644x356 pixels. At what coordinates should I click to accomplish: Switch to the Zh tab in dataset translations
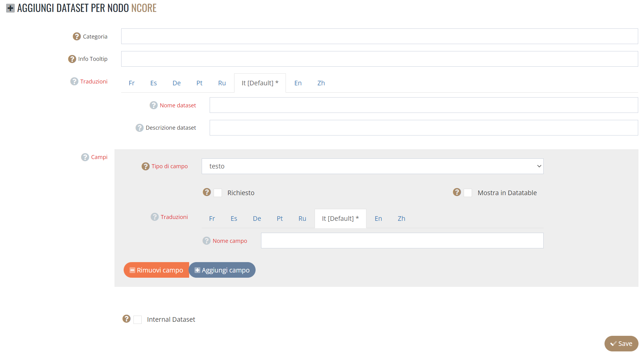321,83
